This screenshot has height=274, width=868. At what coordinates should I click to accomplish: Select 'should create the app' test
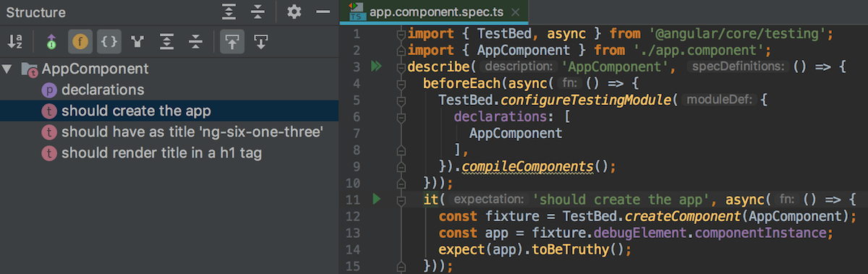pos(169,111)
